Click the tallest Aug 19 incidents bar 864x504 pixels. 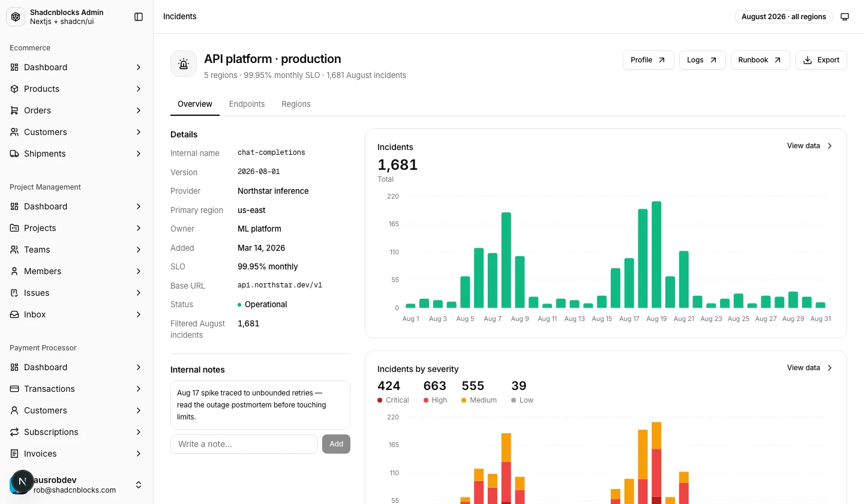(656, 254)
